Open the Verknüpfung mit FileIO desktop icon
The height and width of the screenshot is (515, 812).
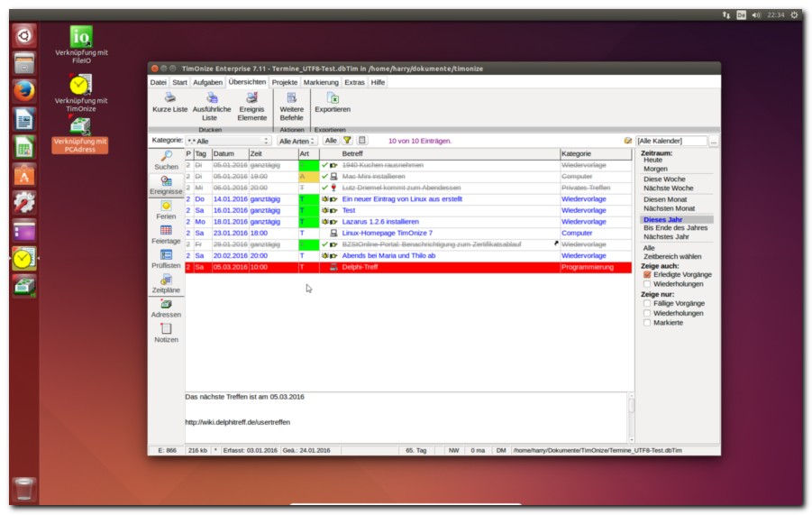(x=81, y=44)
